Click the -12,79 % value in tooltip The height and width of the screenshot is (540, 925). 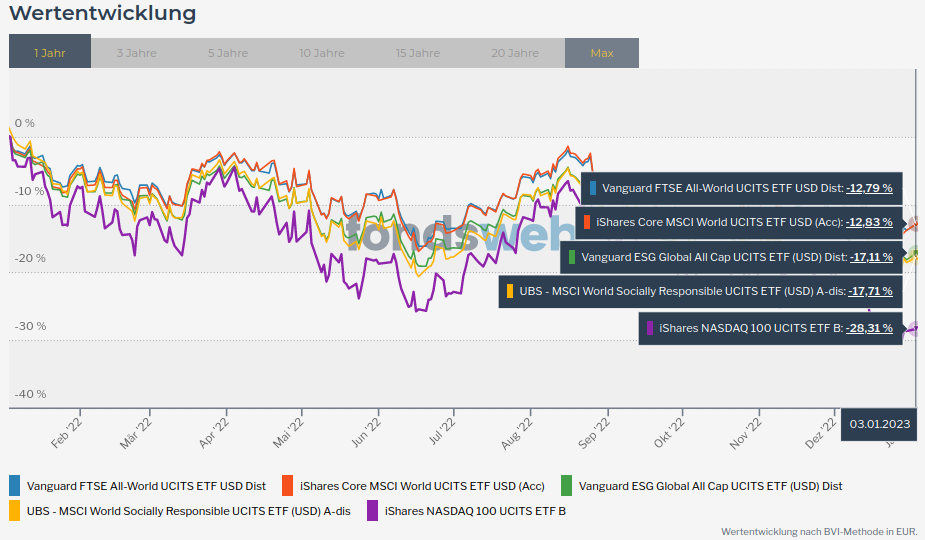869,188
